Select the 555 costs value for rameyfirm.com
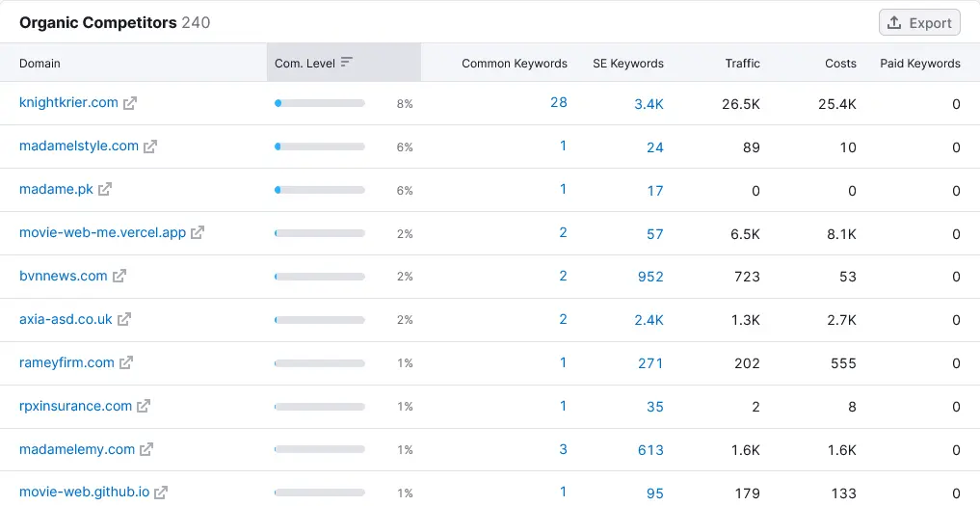Image resolution: width=980 pixels, height=506 pixels. coord(843,363)
